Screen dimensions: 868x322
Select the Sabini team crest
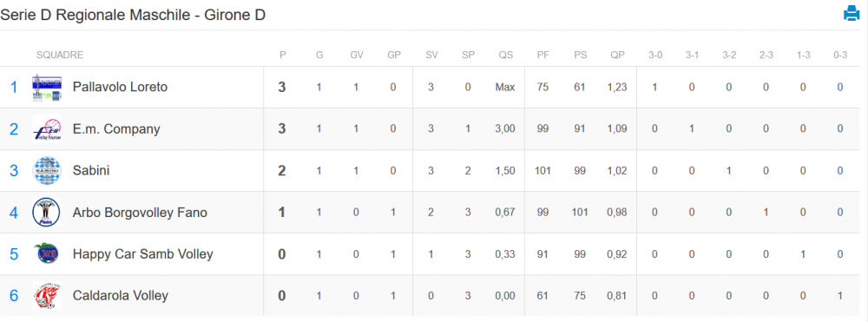coord(47,170)
